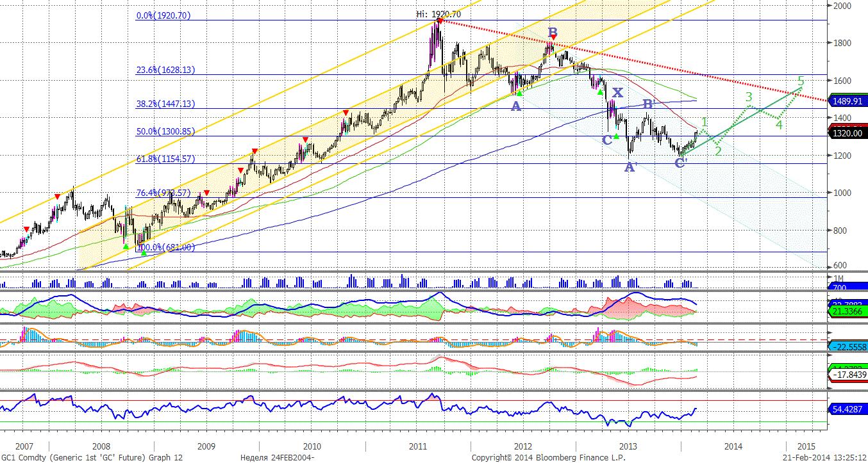Select the 0.0%(1920.70) Fibonacci level label
868x463 pixels.
coord(163,15)
